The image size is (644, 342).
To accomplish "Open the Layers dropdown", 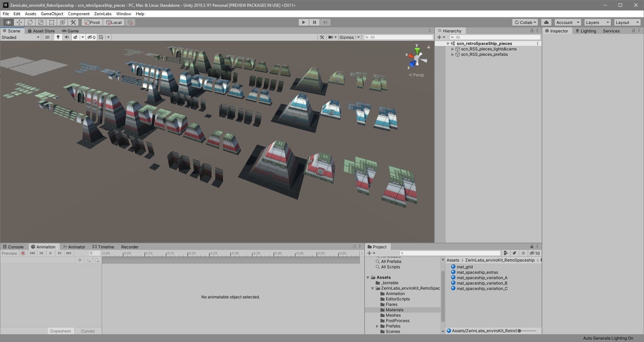I will (x=597, y=22).
